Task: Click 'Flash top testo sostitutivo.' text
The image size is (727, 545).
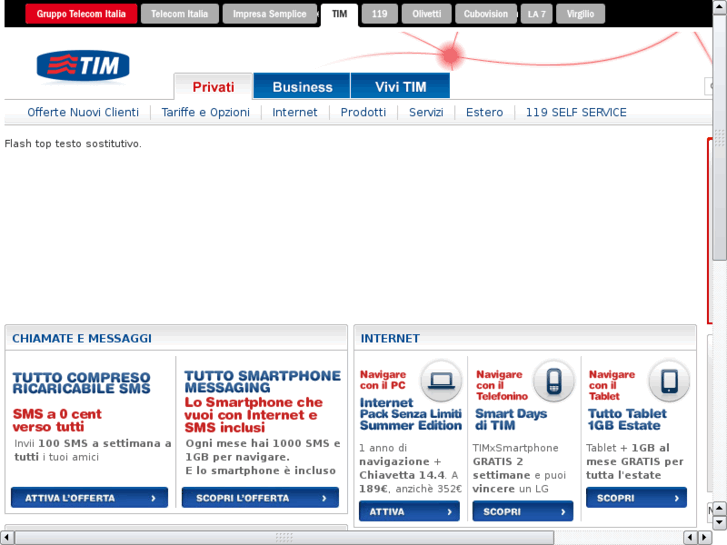Action: pyautogui.click(x=73, y=144)
